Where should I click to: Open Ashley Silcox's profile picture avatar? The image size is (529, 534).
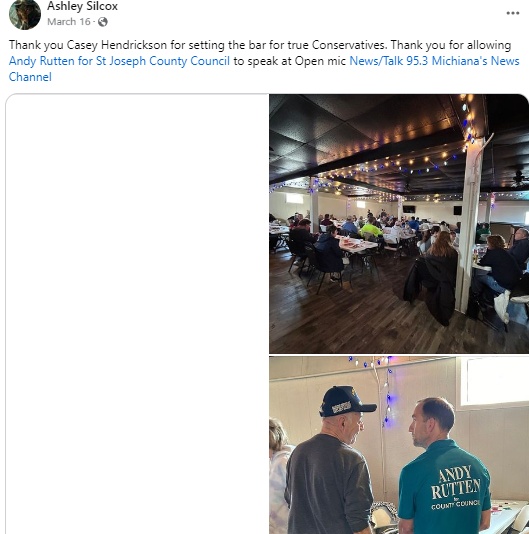pos(25,14)
